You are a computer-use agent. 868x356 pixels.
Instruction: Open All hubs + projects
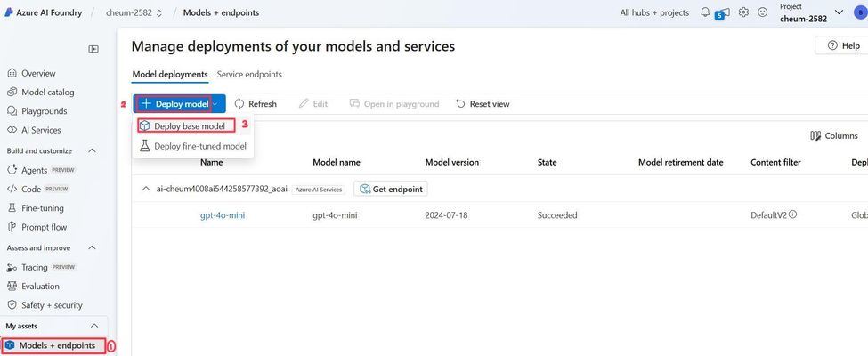[654, 12]
